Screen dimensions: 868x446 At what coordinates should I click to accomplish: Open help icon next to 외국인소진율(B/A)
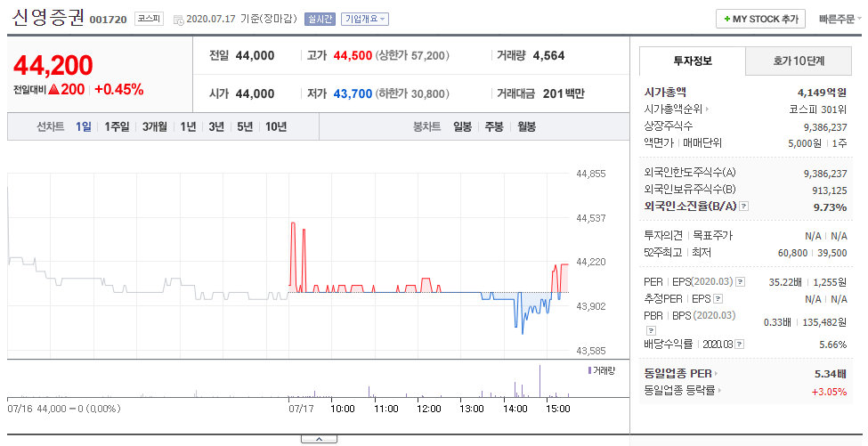[x=744, y=207]
